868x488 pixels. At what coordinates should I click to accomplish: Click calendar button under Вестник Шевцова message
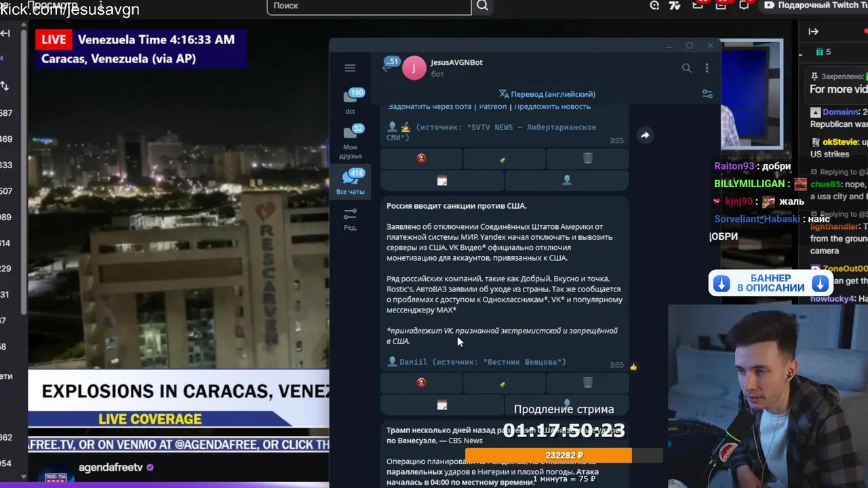click(442, 405)
